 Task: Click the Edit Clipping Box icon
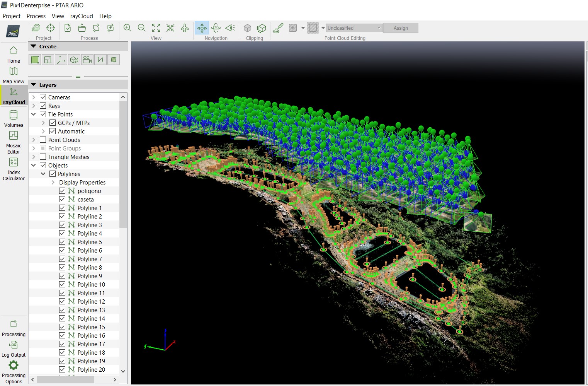pyautogui.click(x=262, y=28)
